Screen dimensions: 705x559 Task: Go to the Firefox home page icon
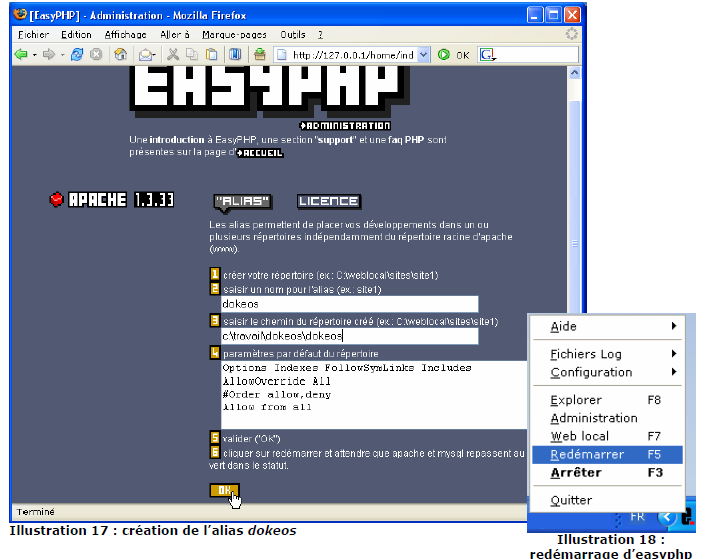point(120,54)
